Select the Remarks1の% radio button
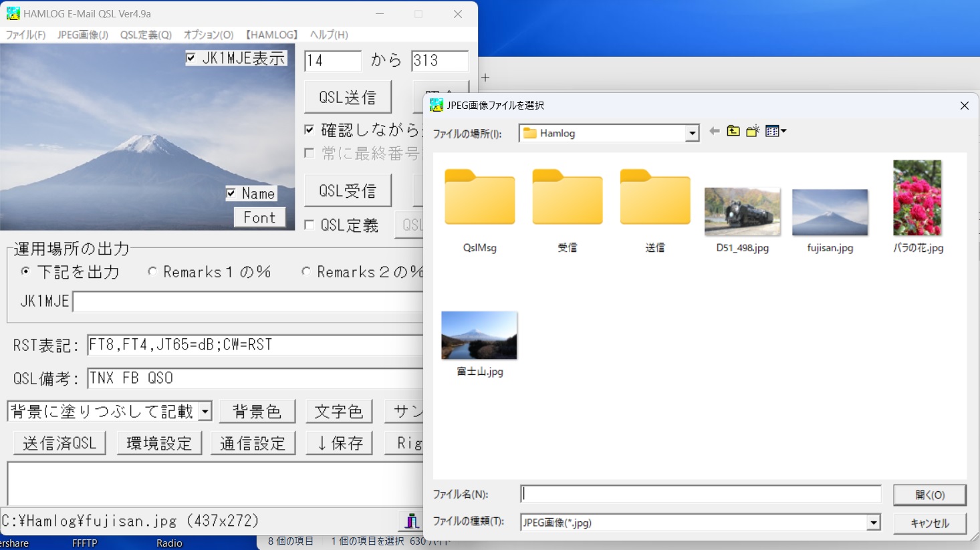Image resolution: width=980 pixels, height=550 pixels. tap(152, 271)
